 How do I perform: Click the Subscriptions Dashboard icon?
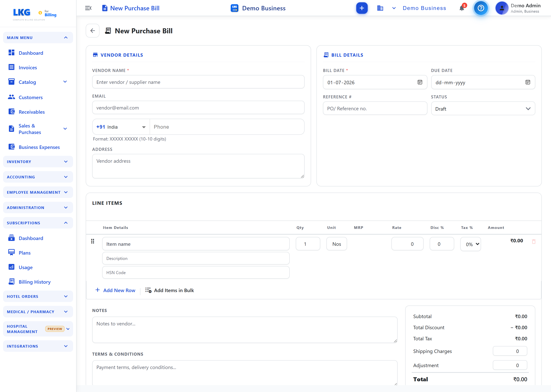point(11,238)
